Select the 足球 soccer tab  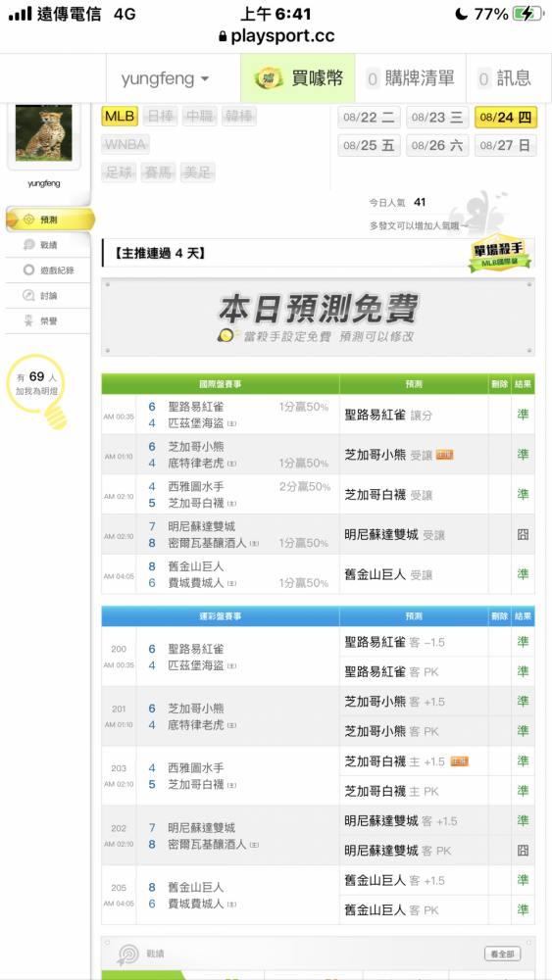(x=120, y=173)
